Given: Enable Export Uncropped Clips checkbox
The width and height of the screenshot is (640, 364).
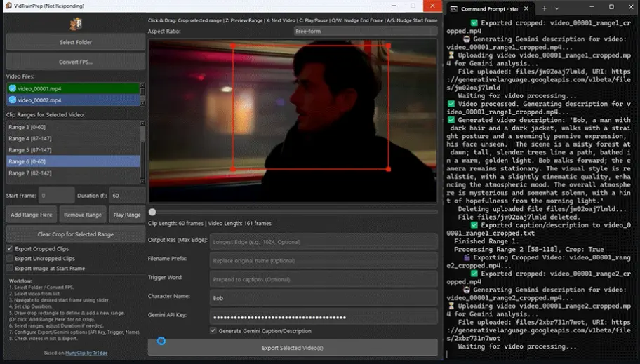Looking at the screenshot, I should pos(10,259).
